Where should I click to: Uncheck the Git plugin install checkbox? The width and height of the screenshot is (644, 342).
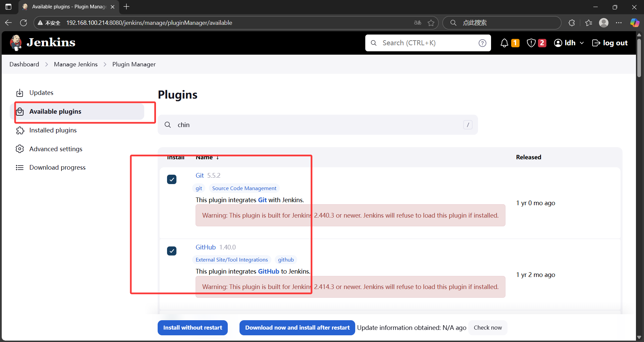point(172,179)
